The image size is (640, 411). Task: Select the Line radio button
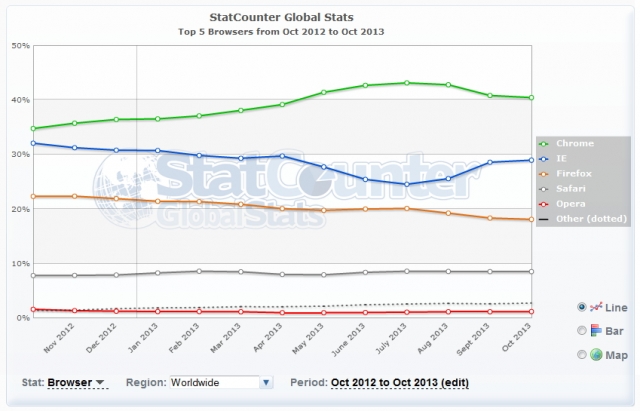(x=581, y=307)
